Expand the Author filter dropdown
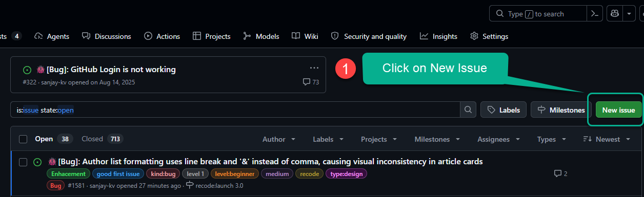The height and width of the screenshot is (197, 644). point(279,139)
